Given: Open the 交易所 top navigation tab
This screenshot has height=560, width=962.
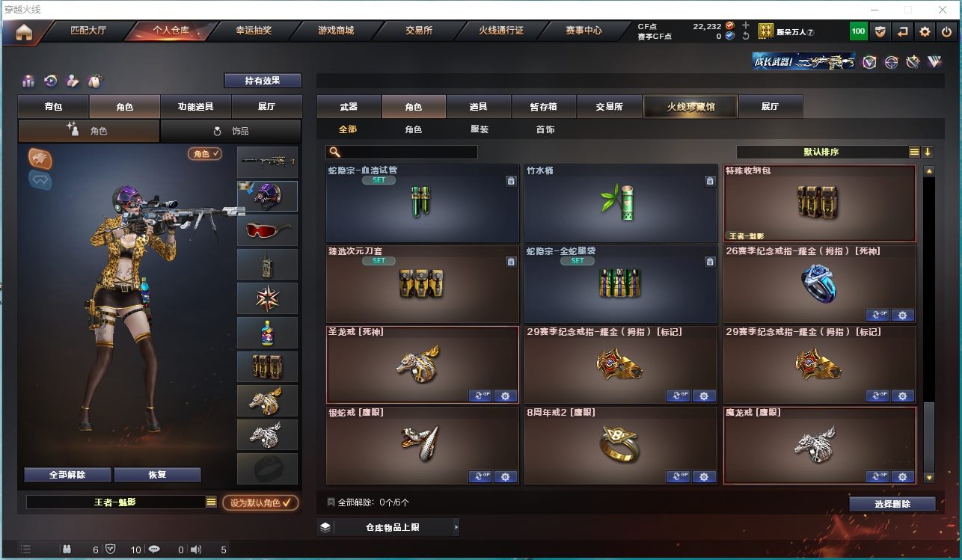Looking at the screenshot, I should (419, 31).
